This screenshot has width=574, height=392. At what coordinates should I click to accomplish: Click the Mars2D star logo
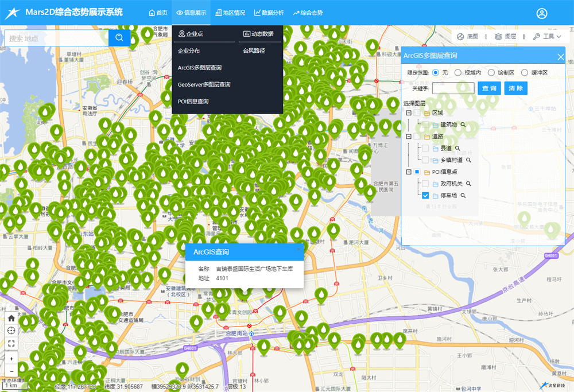coord(12,13)
